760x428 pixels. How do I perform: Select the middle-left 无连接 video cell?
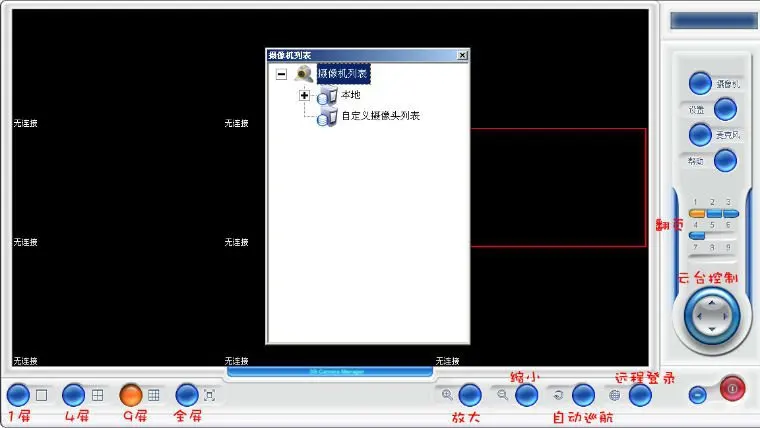[x=117, y=188]
